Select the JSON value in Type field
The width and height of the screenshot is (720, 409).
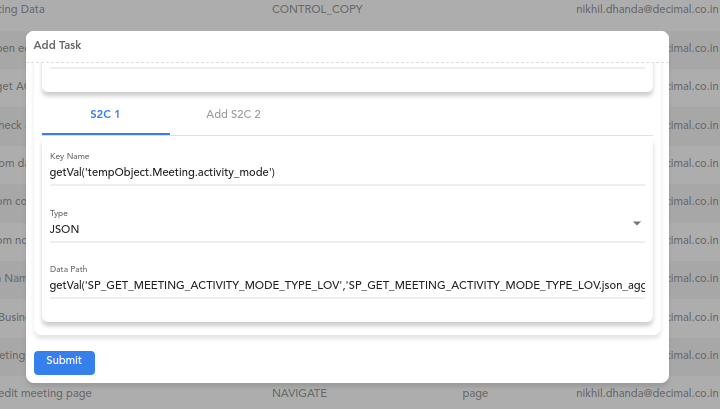tap(64, 230)
